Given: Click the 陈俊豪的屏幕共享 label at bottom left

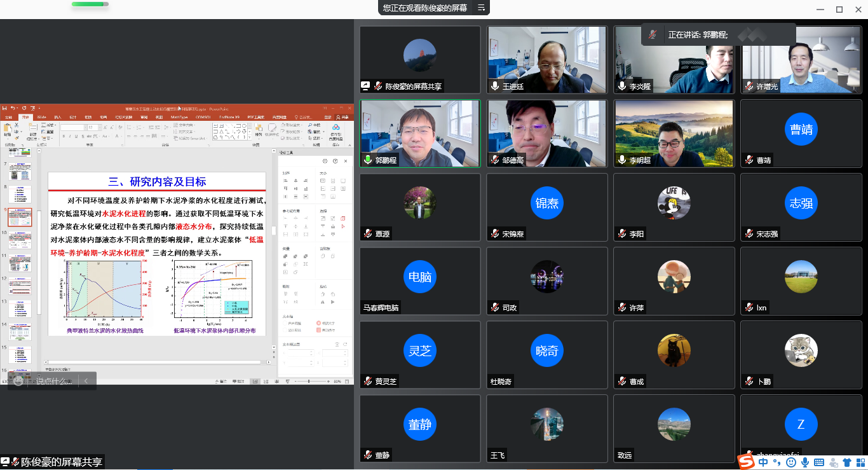Looking at the screenshot, I should coord(62,462).
